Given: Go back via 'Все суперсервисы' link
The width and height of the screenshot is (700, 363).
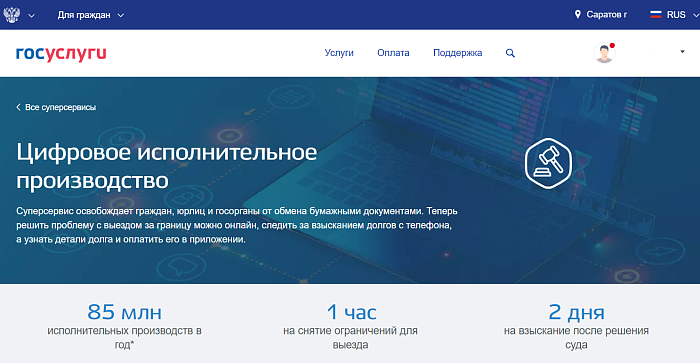Looking at the screenshot, I should click(x=60, y=107).
